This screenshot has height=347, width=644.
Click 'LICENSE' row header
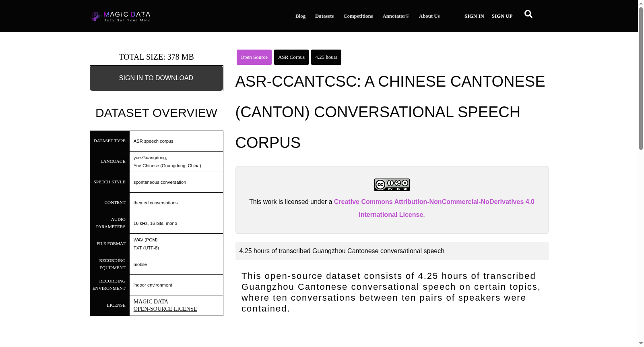click(109, 305)
